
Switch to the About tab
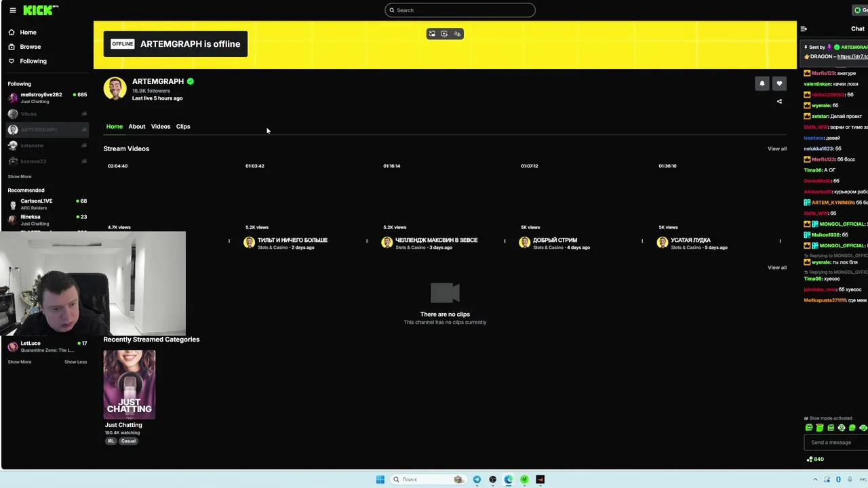(137, 127)
